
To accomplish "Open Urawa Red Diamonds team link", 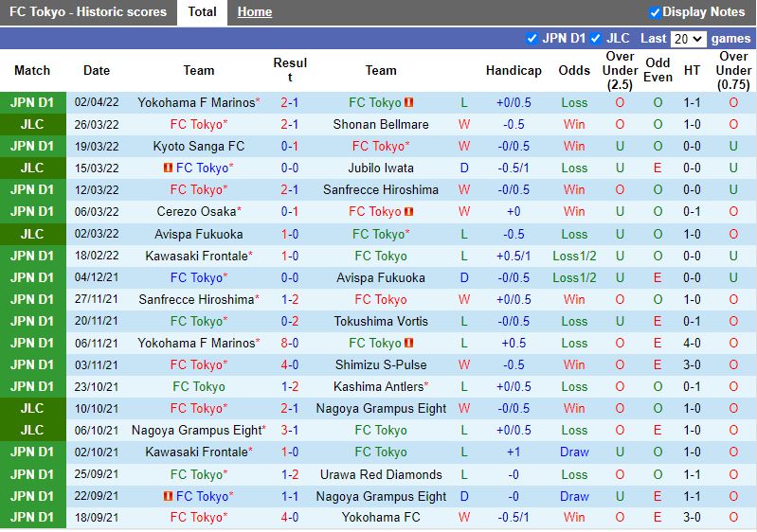I will pos(381,474).
